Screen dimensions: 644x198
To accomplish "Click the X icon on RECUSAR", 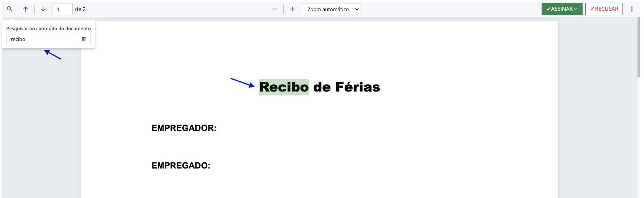I will tap(592, 9).
